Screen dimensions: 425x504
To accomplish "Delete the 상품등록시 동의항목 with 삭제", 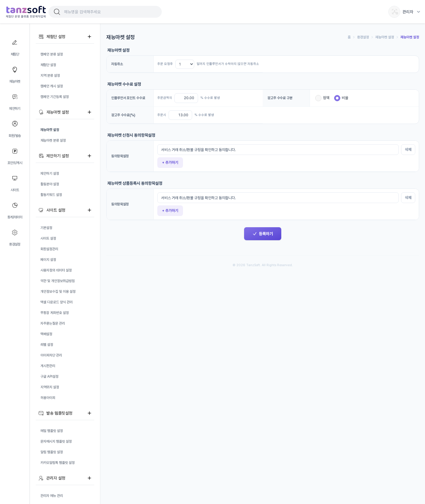I will pyautogui.click(x=408, y=198).
